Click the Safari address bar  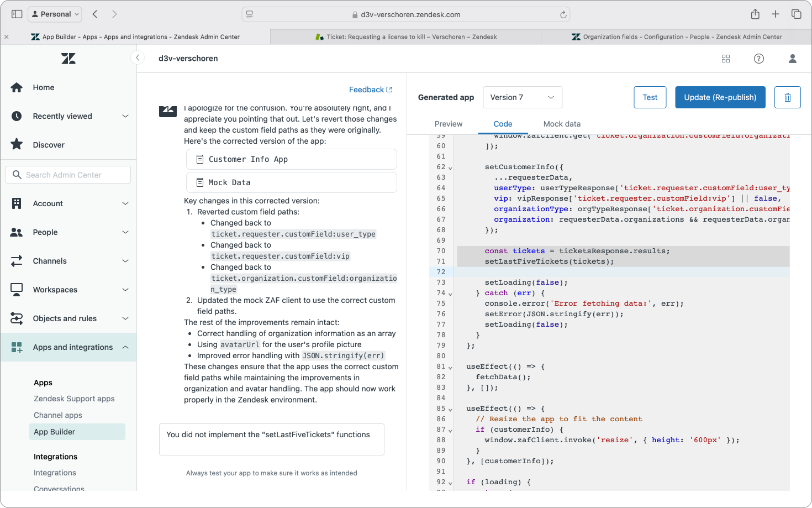(406, 14)
